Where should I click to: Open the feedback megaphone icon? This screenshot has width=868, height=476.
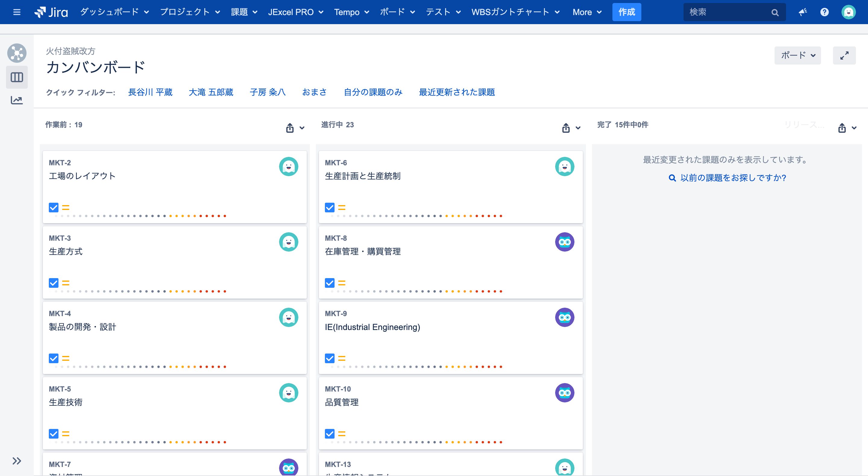(803, 12)
